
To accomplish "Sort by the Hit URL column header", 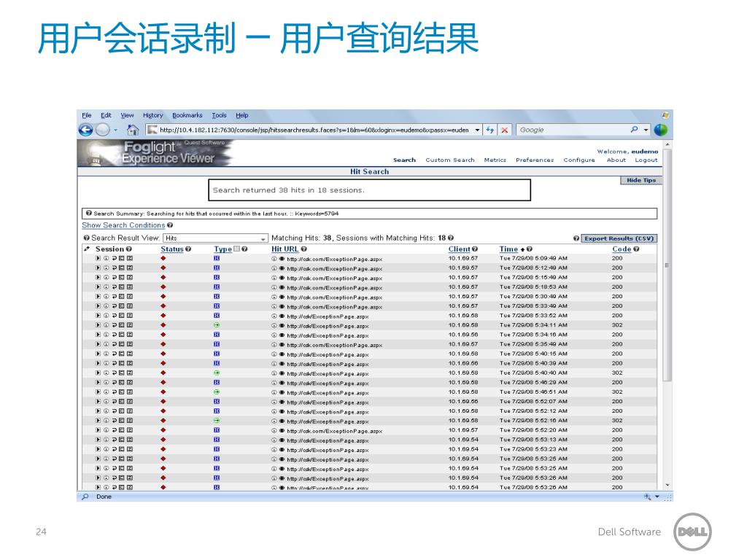I will [x=285, y=249].
